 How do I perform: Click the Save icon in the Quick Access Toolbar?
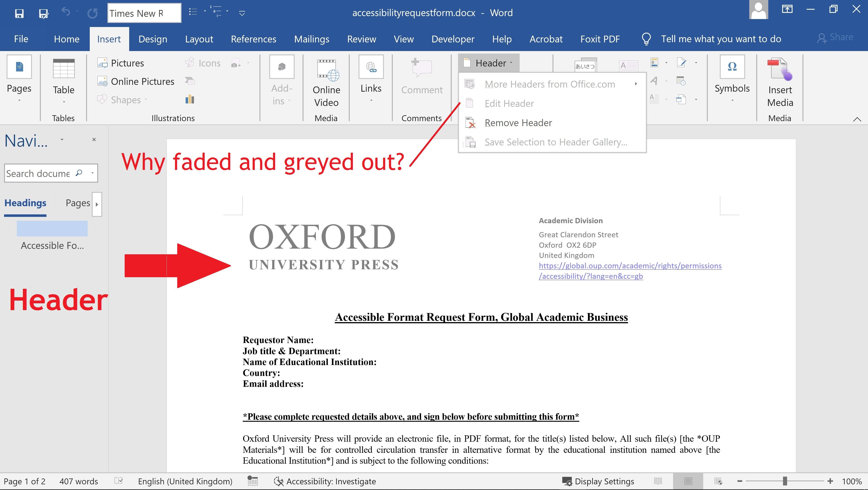(19, 13)
